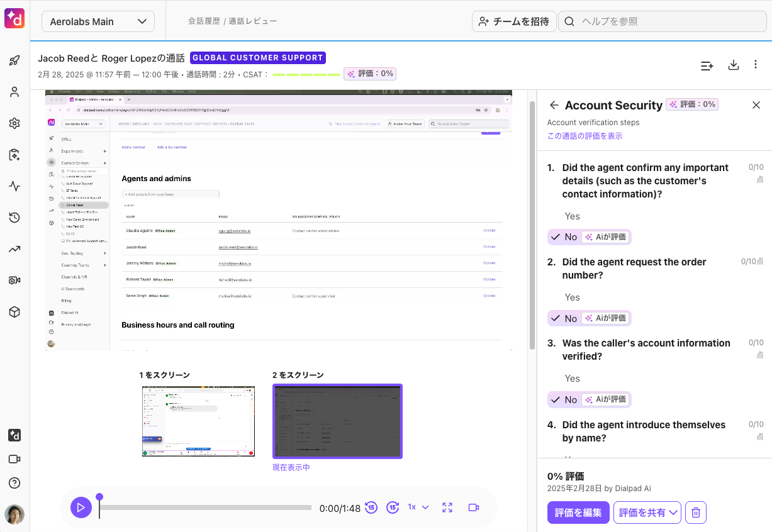Open Aerolabs Main office dropdown
This screenshot has height=532, width=772.
tap(98, 21)
